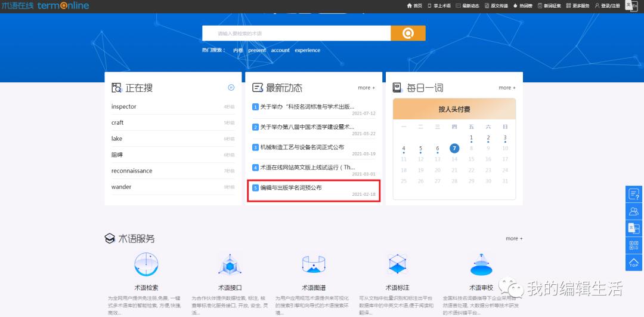This screenshot has width=644, height=317.
Task: Open 新词征集 in the top navigation
Action: click(x=549, y=6)
